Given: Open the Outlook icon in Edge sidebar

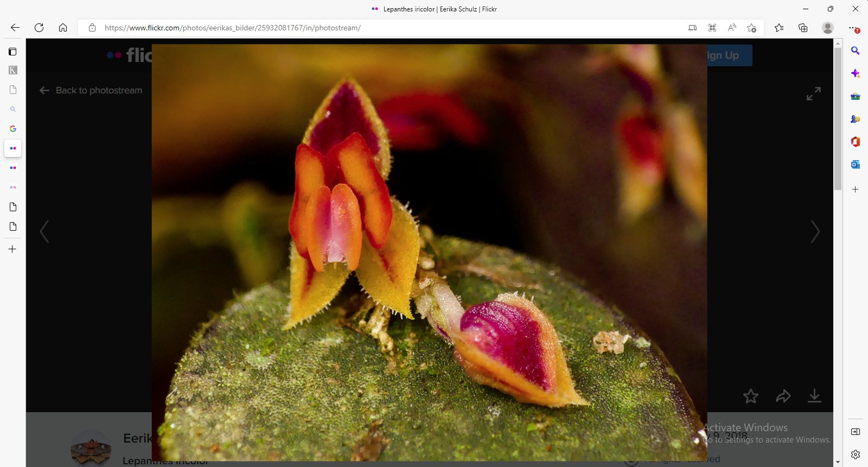Looking at the screenshot, I should [x=855, y=165].
